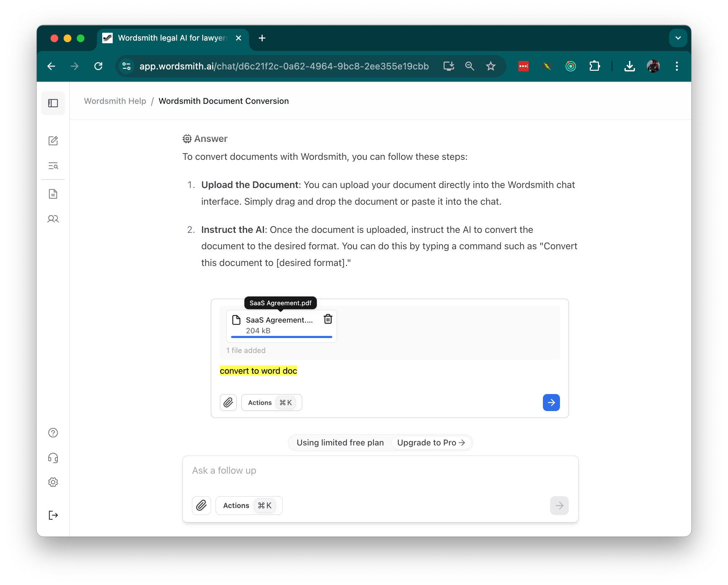Open Wordsmith settings
728x585 pixels.
point(53,482)
